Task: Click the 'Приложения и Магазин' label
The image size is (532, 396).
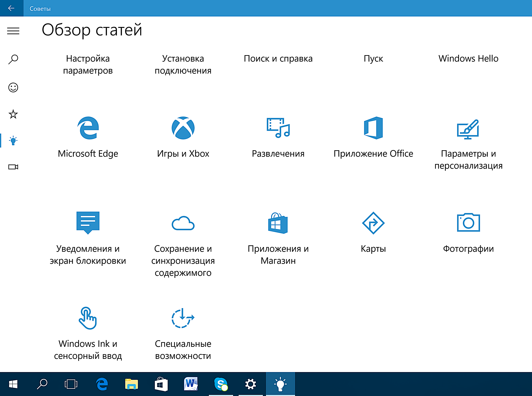Action: tap(278, 255)
